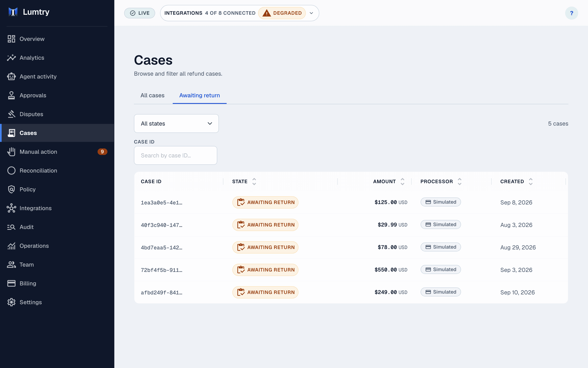
Task: Click the Audit search-list icon
Action: click(x=11, y=227)
